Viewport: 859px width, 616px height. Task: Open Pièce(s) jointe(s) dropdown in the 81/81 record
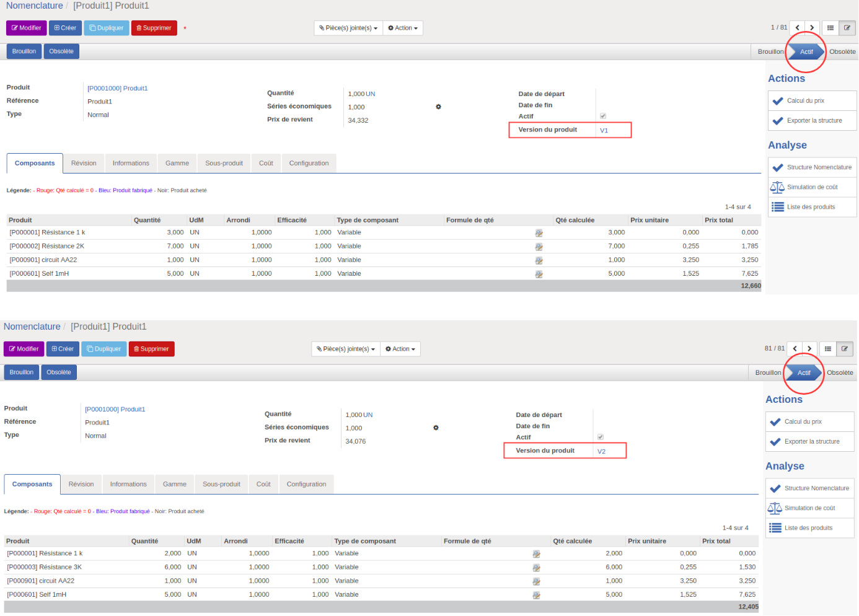pos(346,349)
